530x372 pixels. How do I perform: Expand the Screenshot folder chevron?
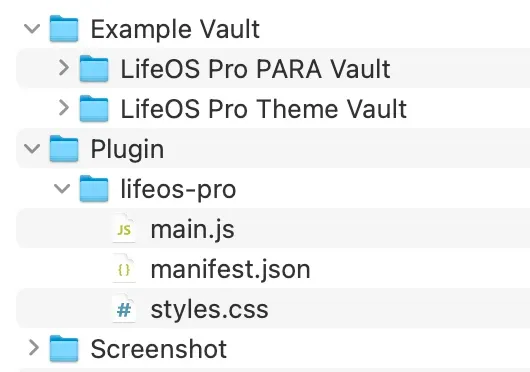[x=34, y=348]
